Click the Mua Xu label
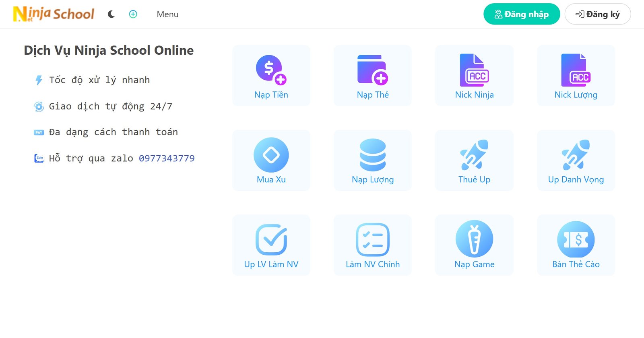 click(271, 179)
